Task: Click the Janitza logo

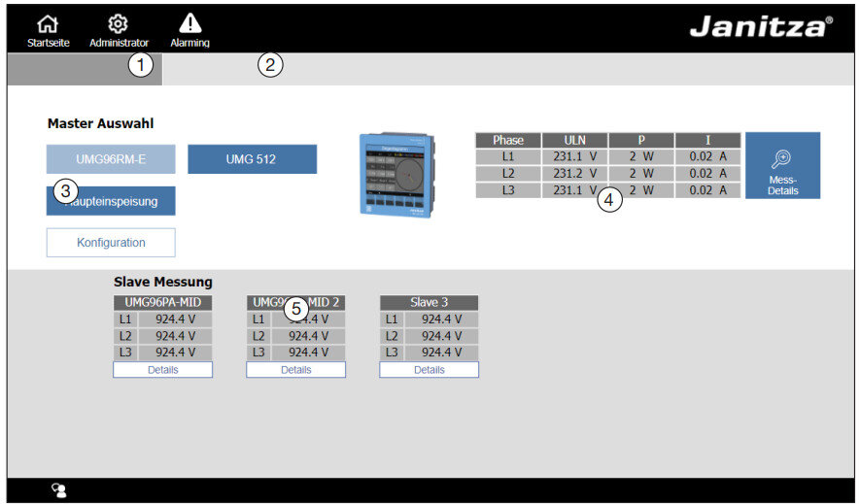Action: tap(760, 27)
